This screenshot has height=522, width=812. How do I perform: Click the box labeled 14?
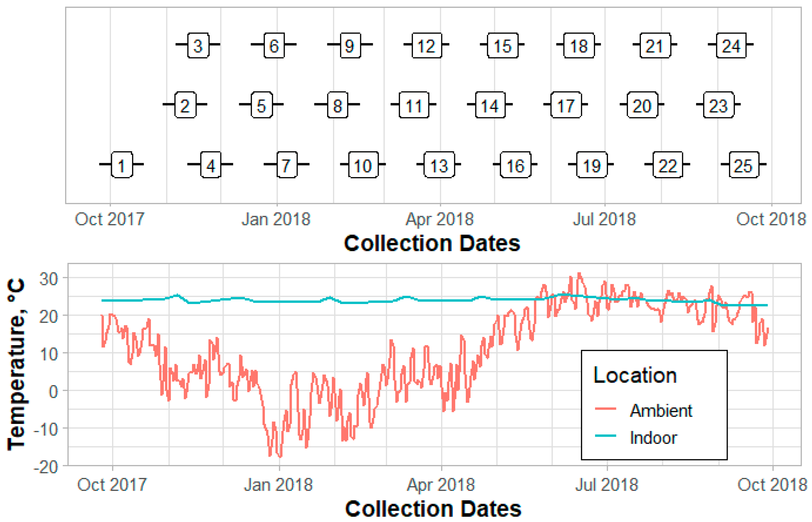coord(490,105)
